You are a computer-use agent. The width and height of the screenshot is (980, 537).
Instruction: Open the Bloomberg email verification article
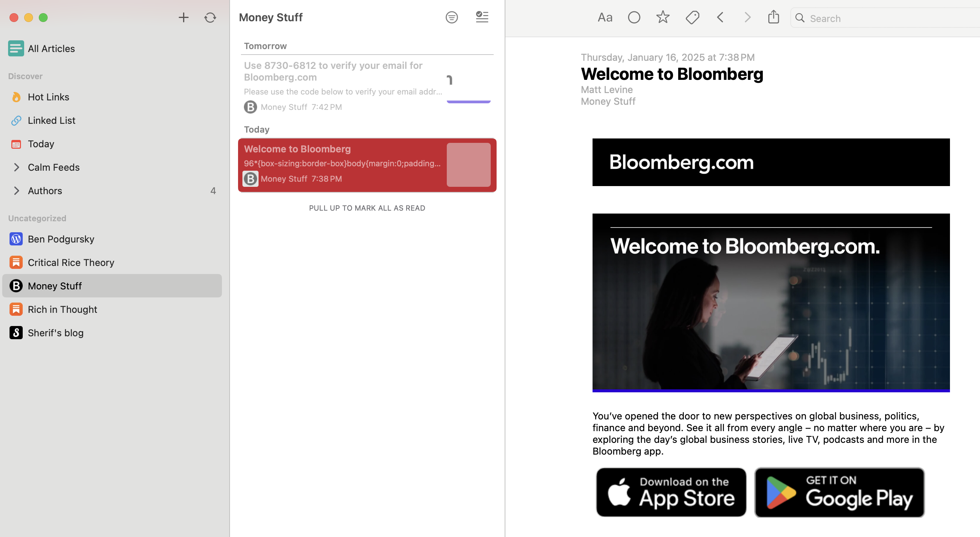coord(342,85)
